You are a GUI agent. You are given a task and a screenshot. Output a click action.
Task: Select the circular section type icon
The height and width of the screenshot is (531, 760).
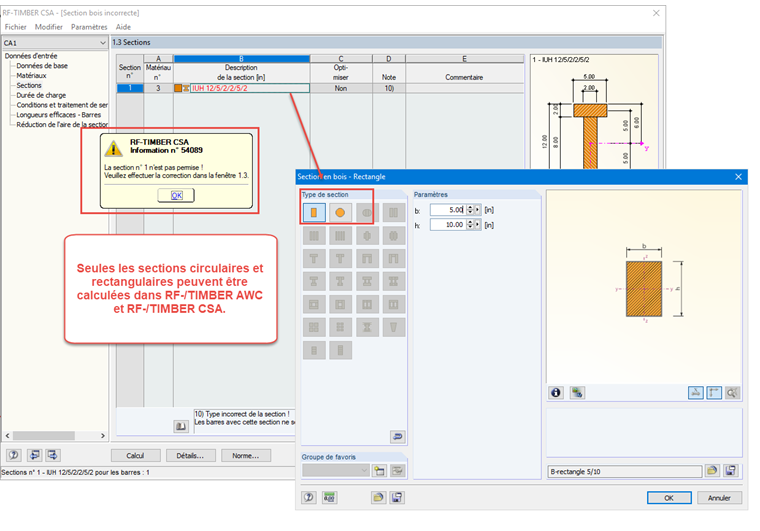(x=340, y=212)
